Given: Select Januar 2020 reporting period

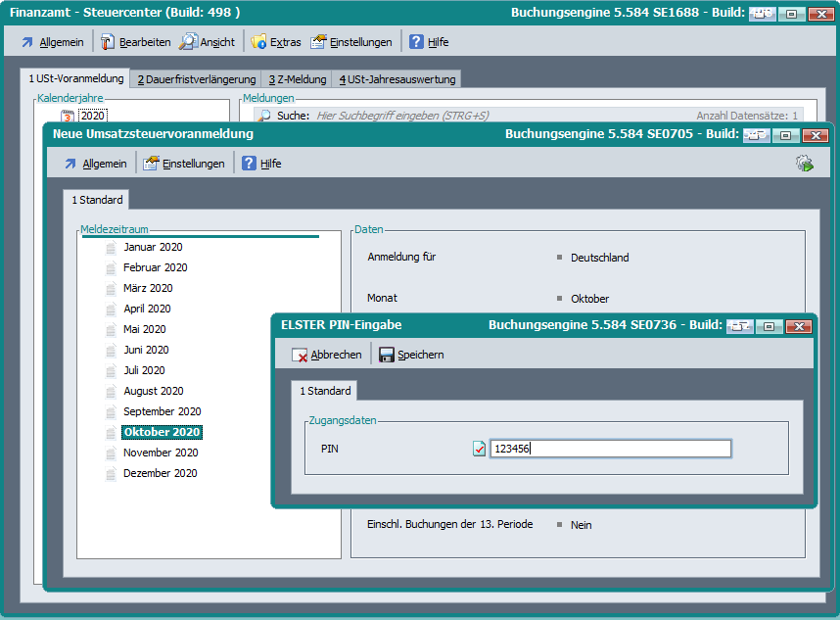Looking at the screenshot, I should (153, 247).
